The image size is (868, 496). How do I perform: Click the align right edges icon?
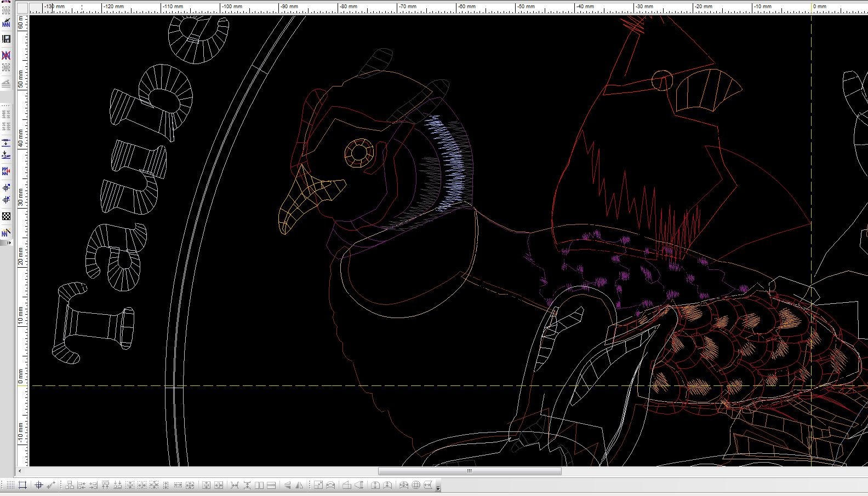tap(93, 485)
